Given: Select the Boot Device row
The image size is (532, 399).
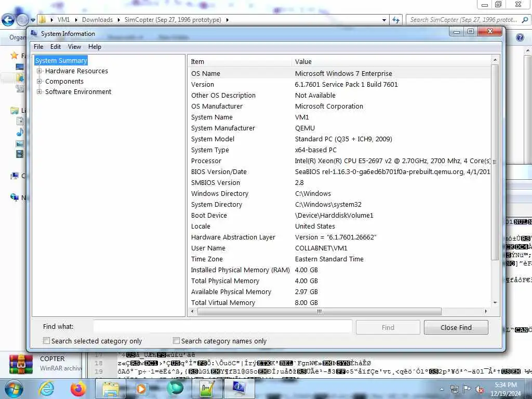Looking at the screenshot, I should click(x=339, y=215).
